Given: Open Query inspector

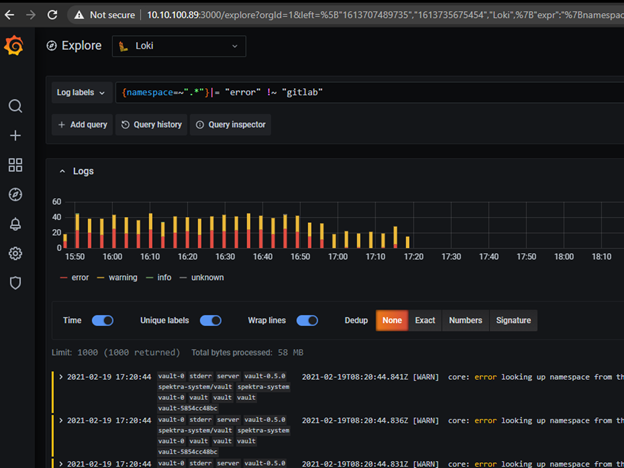Looking at the screenshot, I should pos(230,125).
